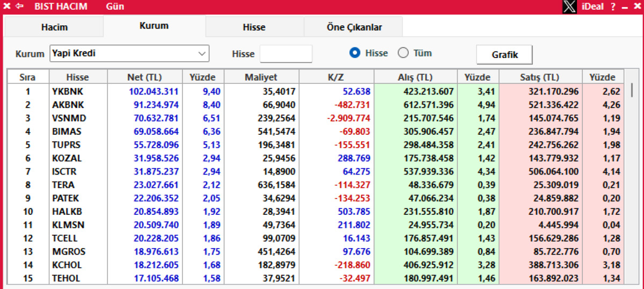The image size is (644, 289).
Task: Sort by the Satış (TL) column header
Action: tap(539, 77)
